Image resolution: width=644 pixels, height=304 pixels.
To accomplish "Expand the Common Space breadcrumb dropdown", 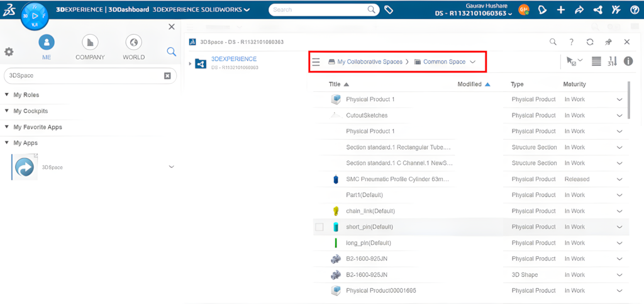I will pos(472,62).
